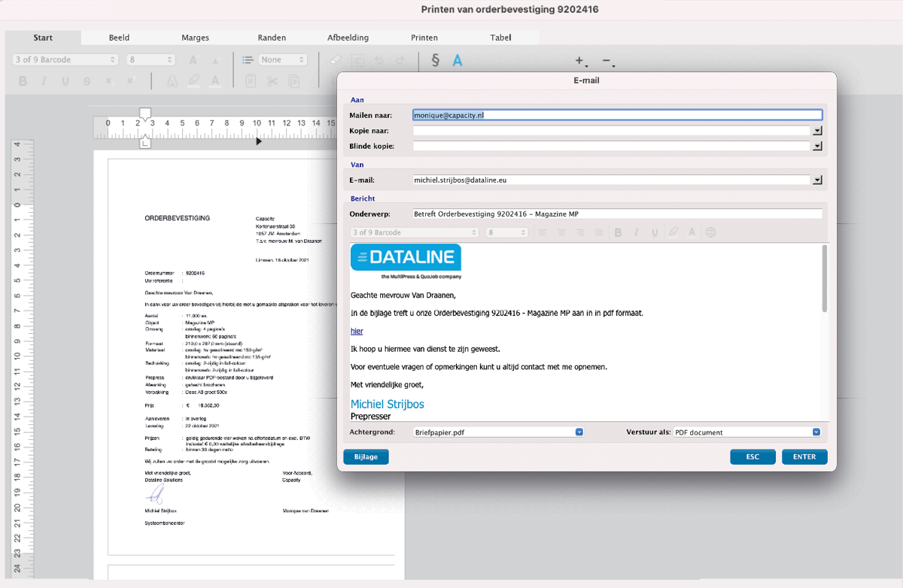Open the Van E-mail sender dropdown arrow

click(817, 180)
